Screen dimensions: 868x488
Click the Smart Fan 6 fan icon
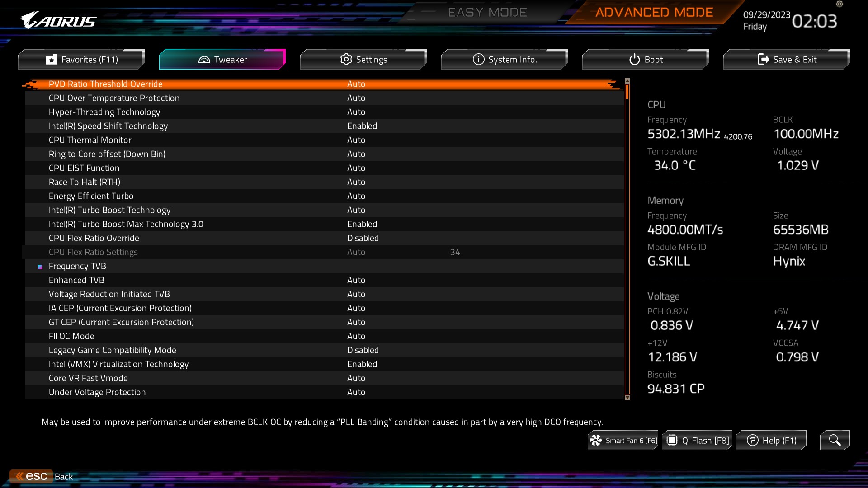[596, 441]
